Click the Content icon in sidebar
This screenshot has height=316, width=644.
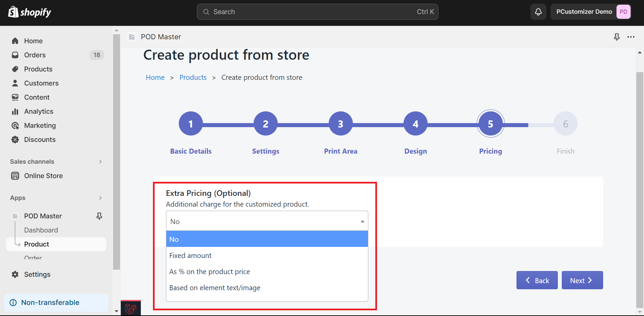(15, 97)
